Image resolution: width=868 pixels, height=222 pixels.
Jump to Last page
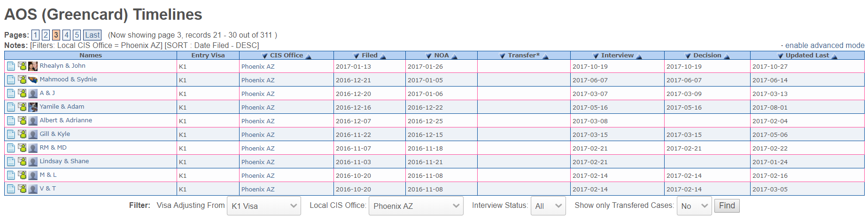(x=93, y=35)
